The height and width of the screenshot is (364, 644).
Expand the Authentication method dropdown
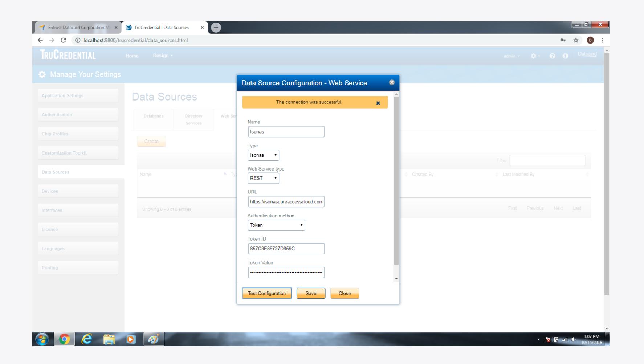pos(276,225)
